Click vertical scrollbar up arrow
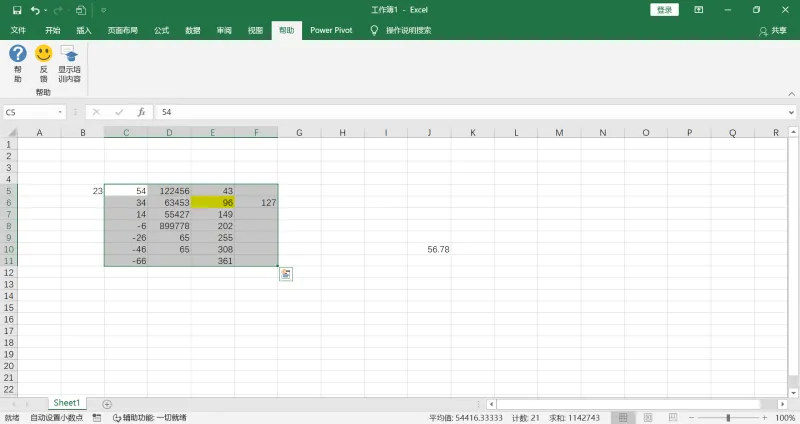800x424 pixels. pyautogui.click(x=793, y=132)
